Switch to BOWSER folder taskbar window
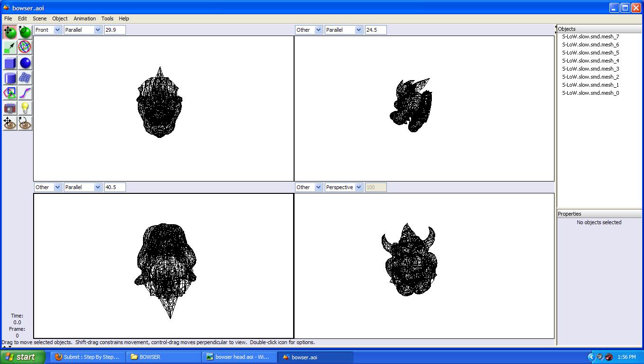Viewport: 644px width, 364px height. pyautogui.click(x=164, y=357)
